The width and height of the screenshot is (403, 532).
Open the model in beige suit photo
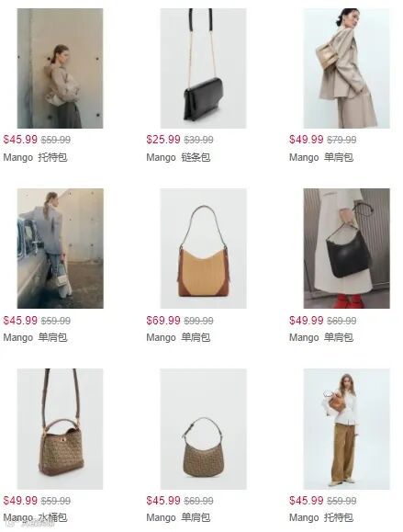[x=346, y=68]
